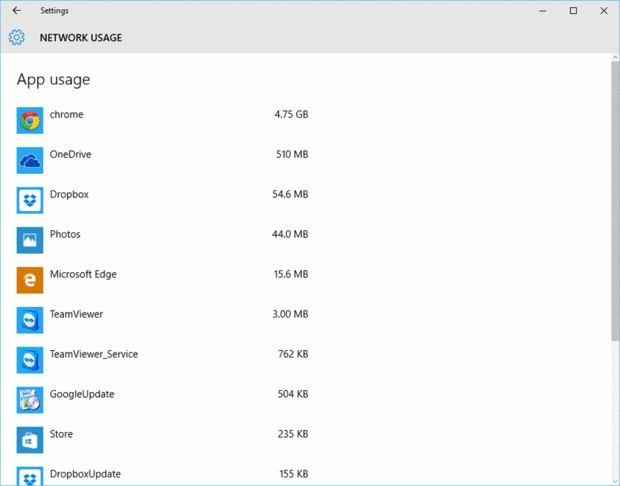Click the TeamViewer app icon
Viewport: 620px width, 486px height.
pyautogui.click(x=30, y=320)
